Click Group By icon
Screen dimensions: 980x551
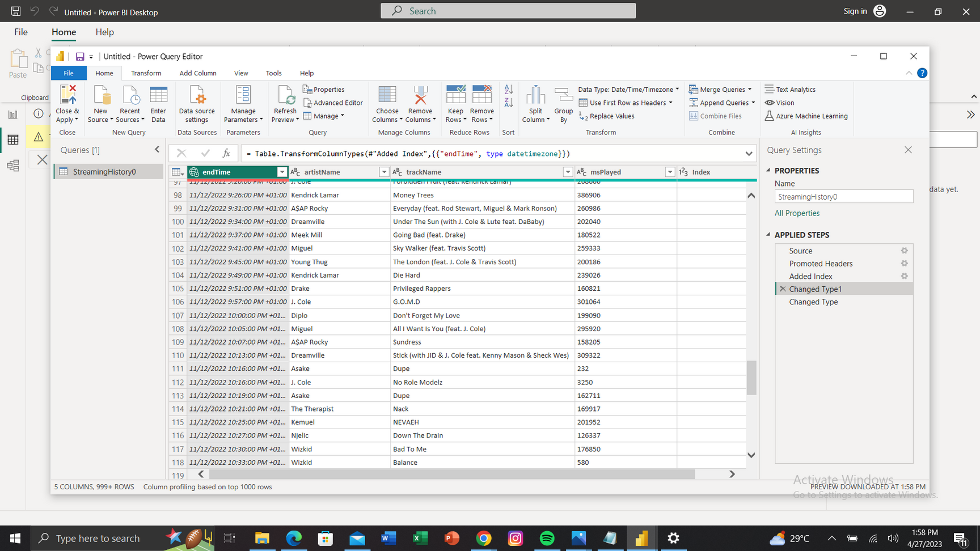click(x=564, y=95)
